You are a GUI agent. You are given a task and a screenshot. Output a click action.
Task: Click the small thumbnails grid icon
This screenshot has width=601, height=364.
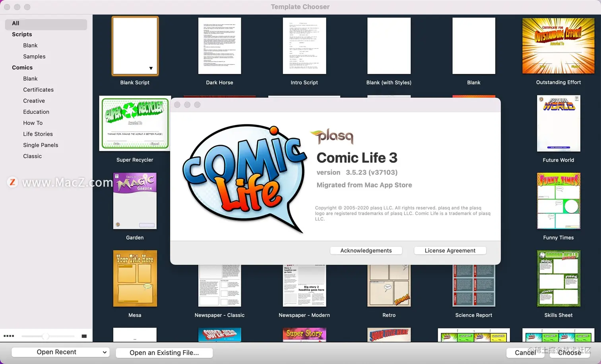click(9, 336)
